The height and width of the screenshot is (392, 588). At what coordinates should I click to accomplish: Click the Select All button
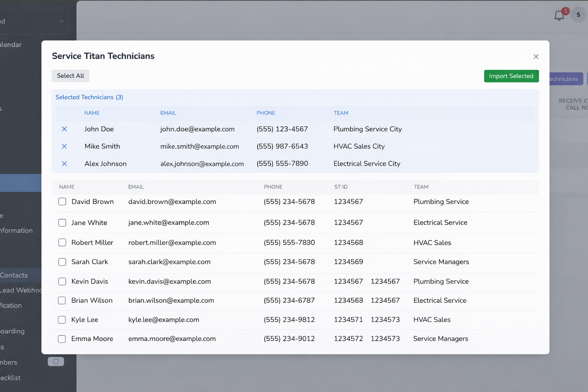(70, 76)
